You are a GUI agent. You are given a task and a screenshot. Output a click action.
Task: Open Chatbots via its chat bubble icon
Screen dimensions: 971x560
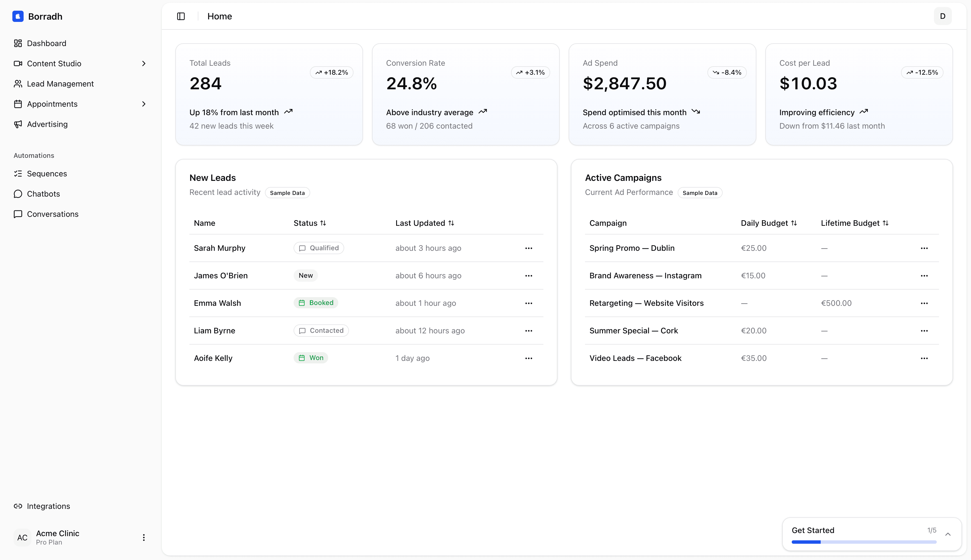coord(18,194)
